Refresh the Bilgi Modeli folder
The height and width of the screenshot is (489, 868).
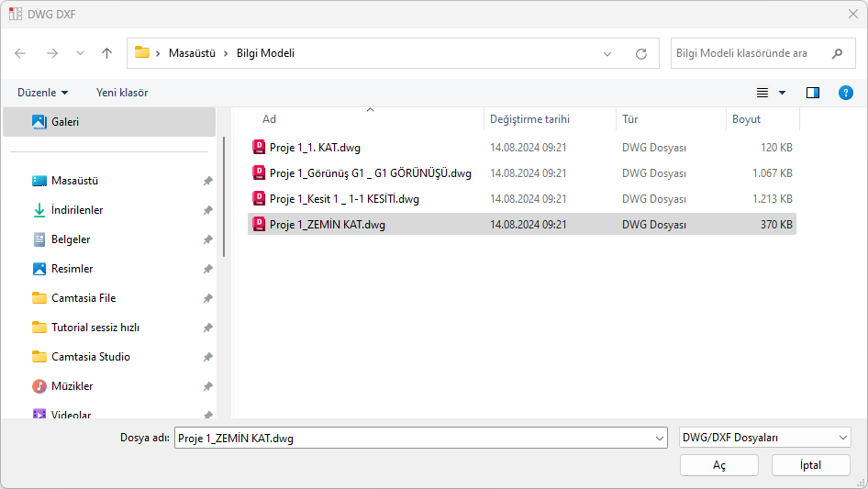[641, 54]
